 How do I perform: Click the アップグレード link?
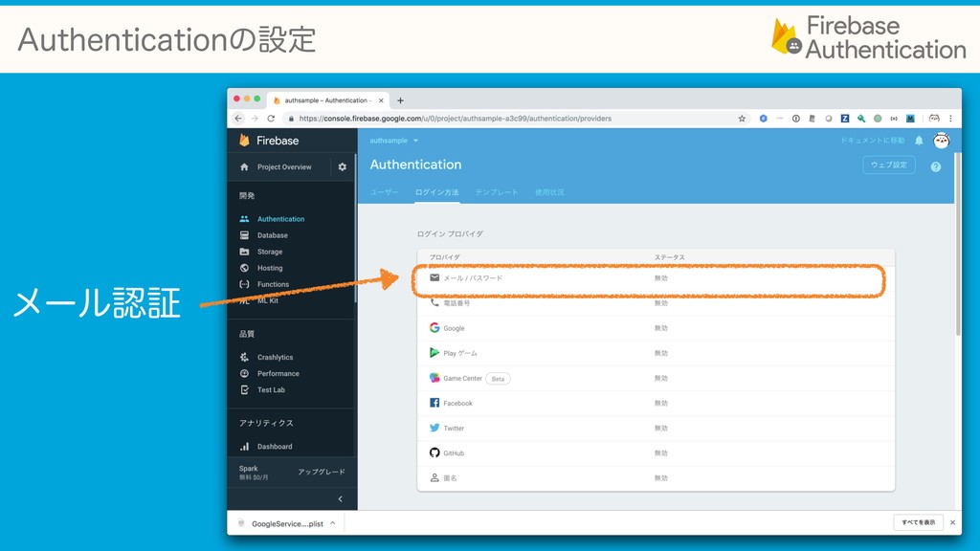tap(322, 472)
